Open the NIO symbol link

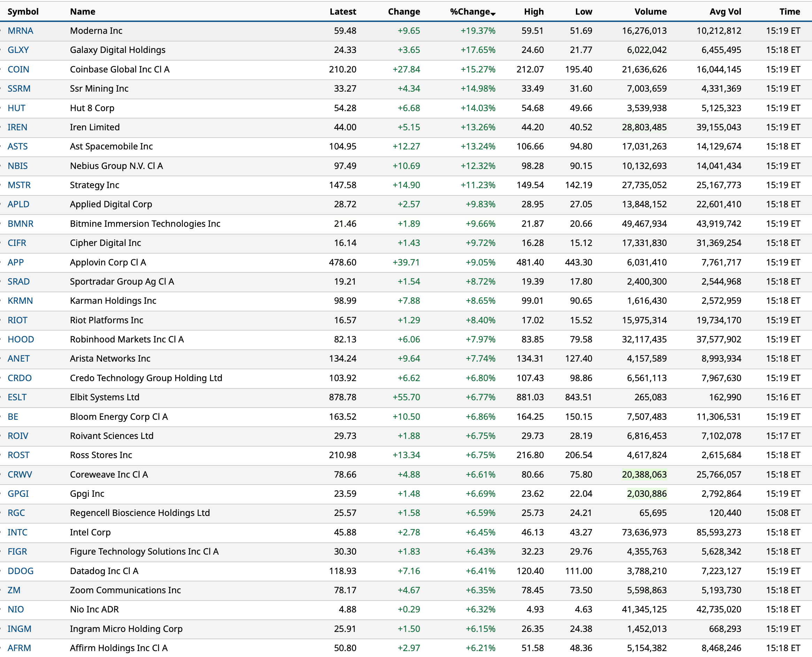pos(16,610)
